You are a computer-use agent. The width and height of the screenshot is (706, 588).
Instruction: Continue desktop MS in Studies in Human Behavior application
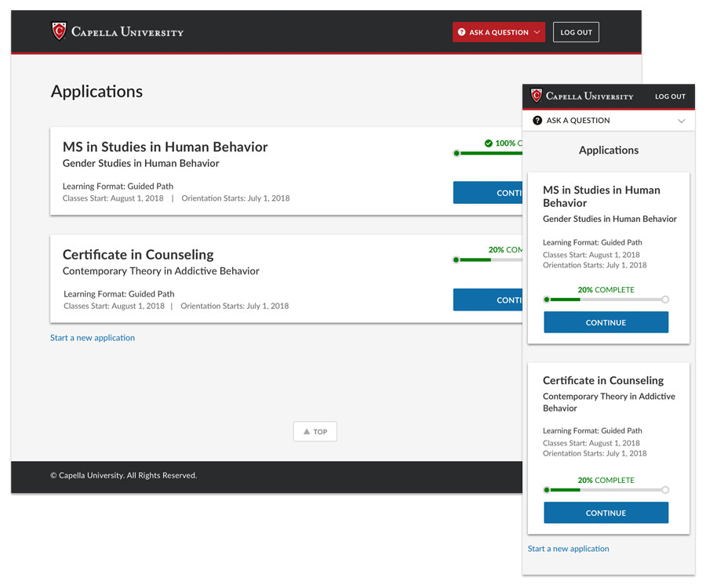[x=488, y=193]
